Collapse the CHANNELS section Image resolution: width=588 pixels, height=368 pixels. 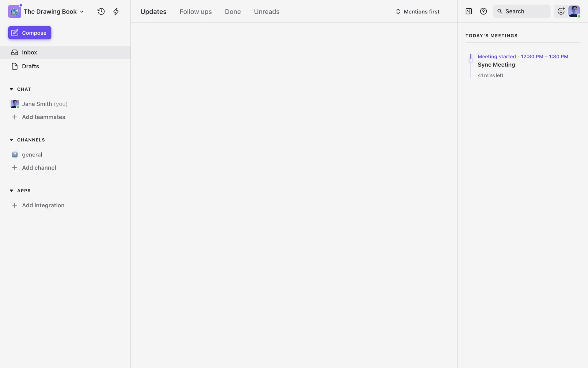click(x=11, y=140)
